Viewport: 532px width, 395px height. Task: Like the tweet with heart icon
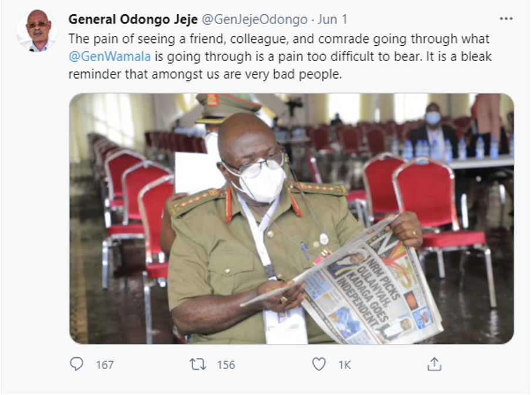pyautogui.click(x=319, y=364)
